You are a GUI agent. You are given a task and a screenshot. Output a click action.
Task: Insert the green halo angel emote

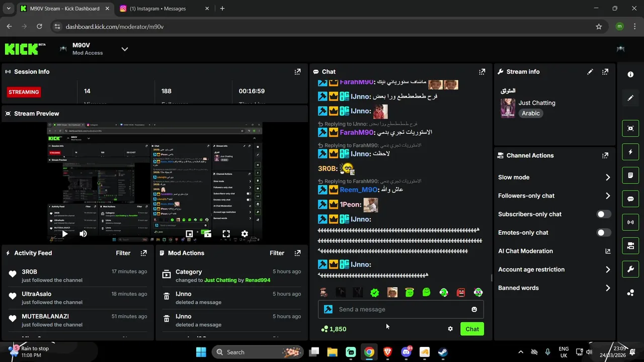coord(409,292)
